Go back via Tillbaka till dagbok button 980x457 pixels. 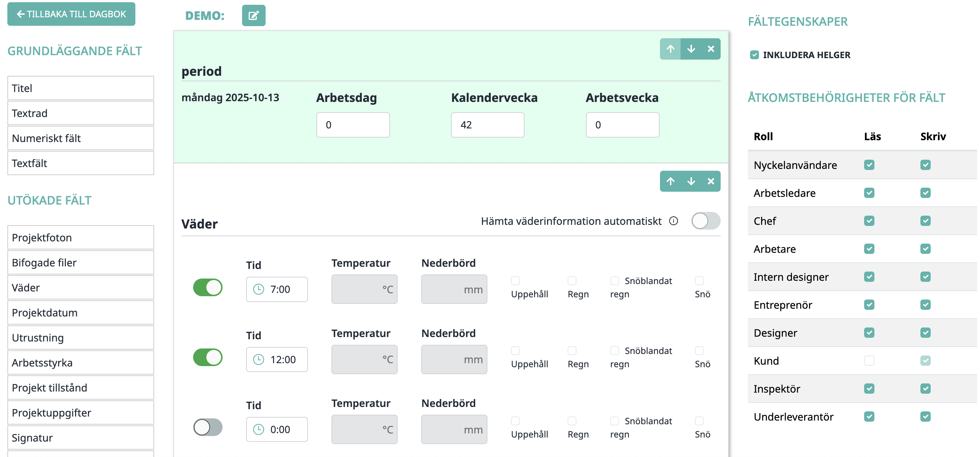tap(71, 14)
